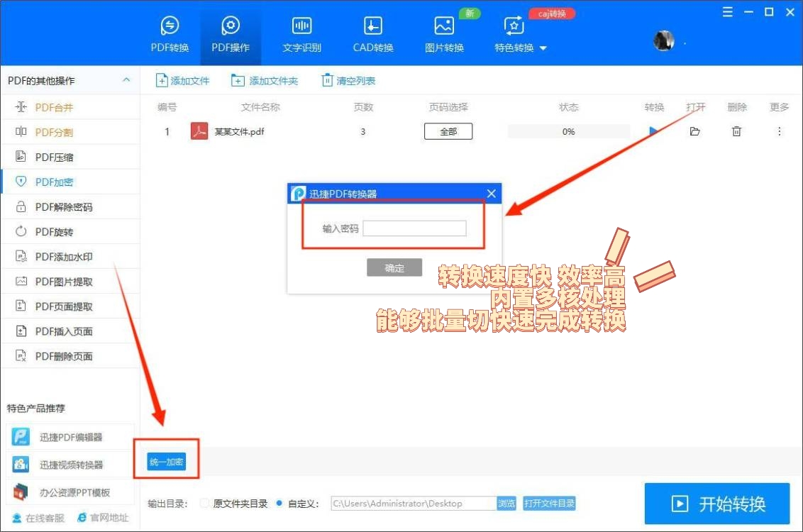Delete 某某文件.pdf with the trash icon

click(736, 131)
